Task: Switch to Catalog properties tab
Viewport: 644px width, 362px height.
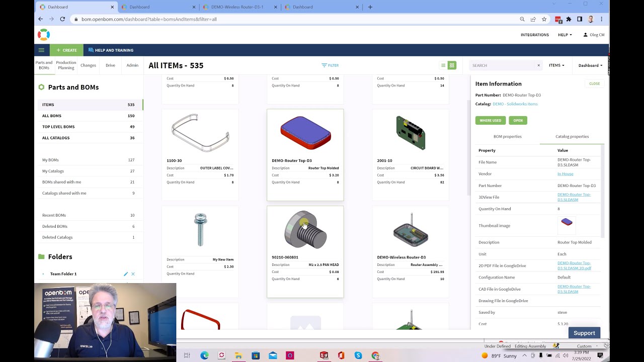Action: (572, 136)
